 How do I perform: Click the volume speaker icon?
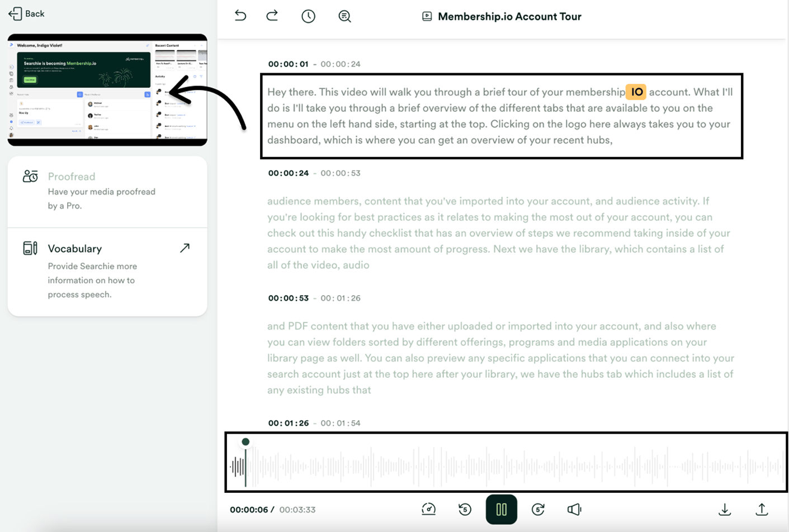(574, 509)
